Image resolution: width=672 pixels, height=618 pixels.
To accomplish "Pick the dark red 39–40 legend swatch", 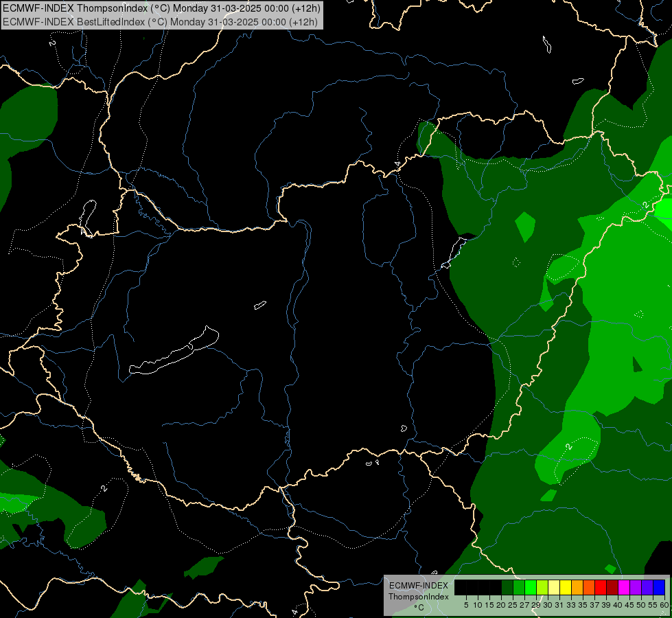I will click(612, 587).
